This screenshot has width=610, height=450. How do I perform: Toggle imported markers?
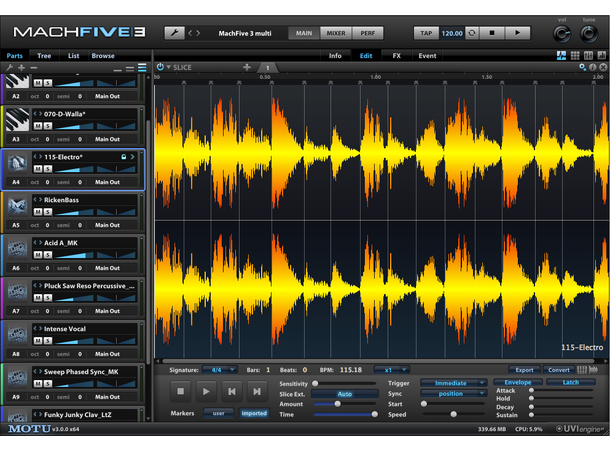coord(254,413)
